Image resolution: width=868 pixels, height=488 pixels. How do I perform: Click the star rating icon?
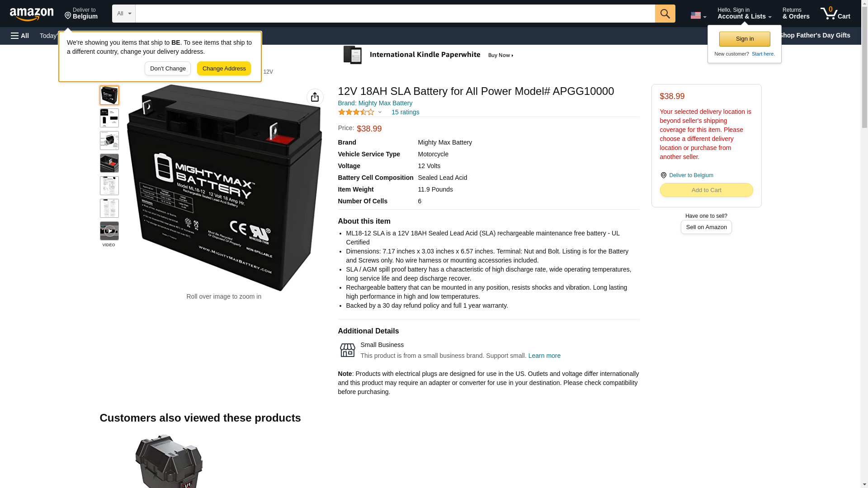[356, 112]
